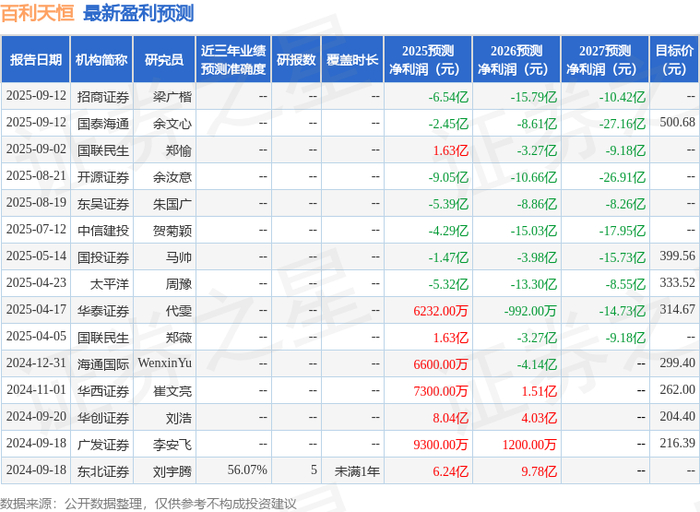Click the 研报数 column header

point(296,59)
